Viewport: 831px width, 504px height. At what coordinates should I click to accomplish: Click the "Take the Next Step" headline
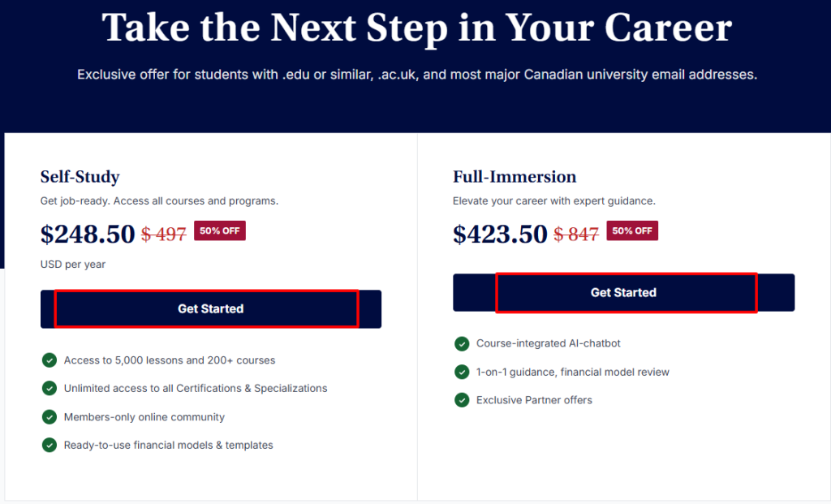point(415,28)
